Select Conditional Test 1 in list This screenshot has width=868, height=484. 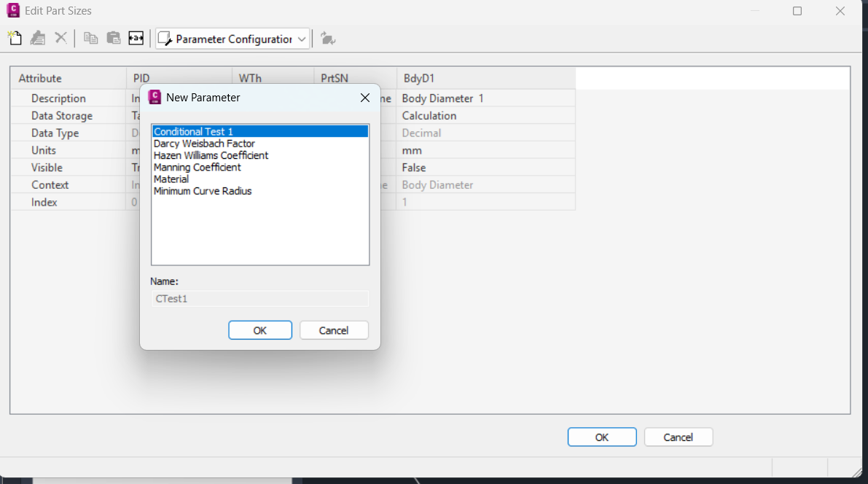click(x=259, y=131)
